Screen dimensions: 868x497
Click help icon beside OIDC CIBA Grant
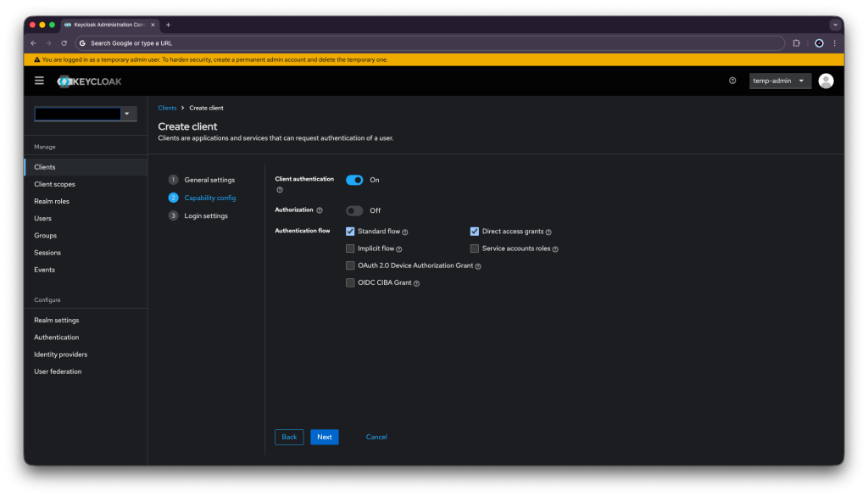click(x=416, y=283)
